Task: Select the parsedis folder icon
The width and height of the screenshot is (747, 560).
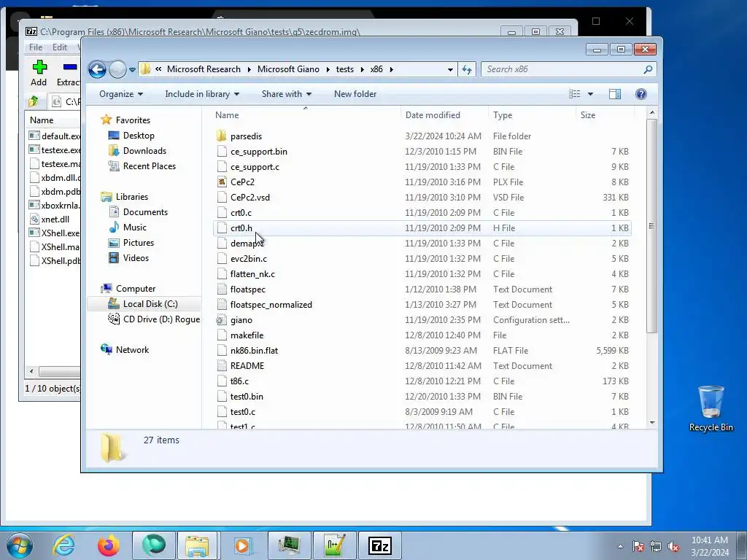Action: 222,136
